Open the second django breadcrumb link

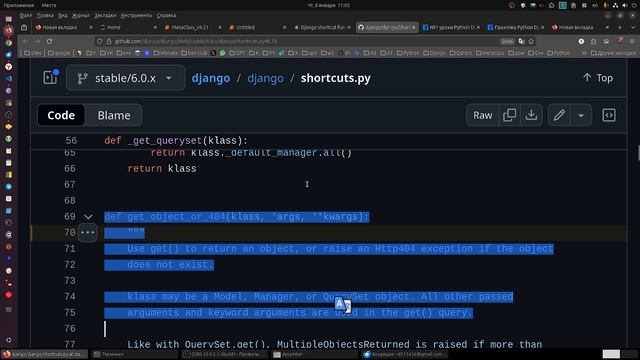point(265,78)
